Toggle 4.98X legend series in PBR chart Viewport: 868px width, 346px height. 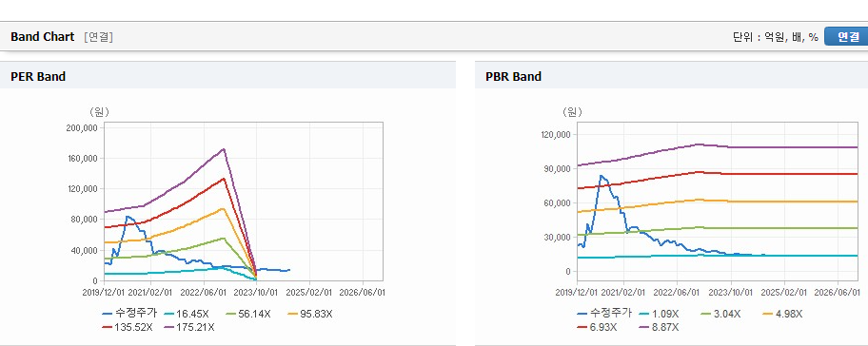pos(782,314)
